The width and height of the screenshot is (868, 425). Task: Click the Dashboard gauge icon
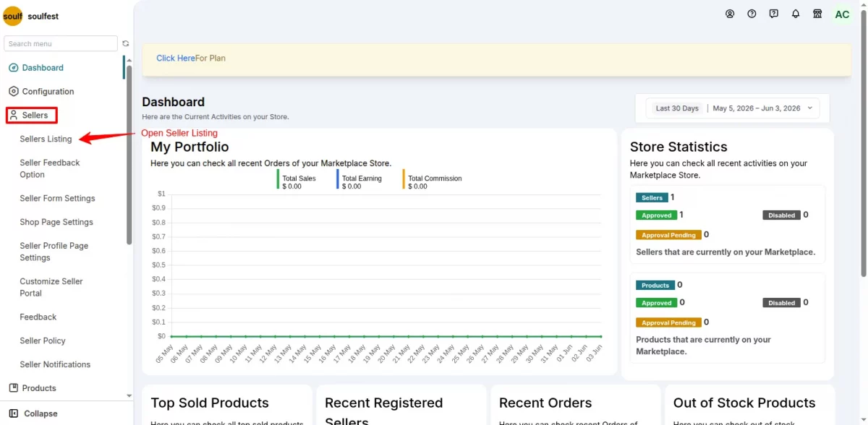point(13,68)
